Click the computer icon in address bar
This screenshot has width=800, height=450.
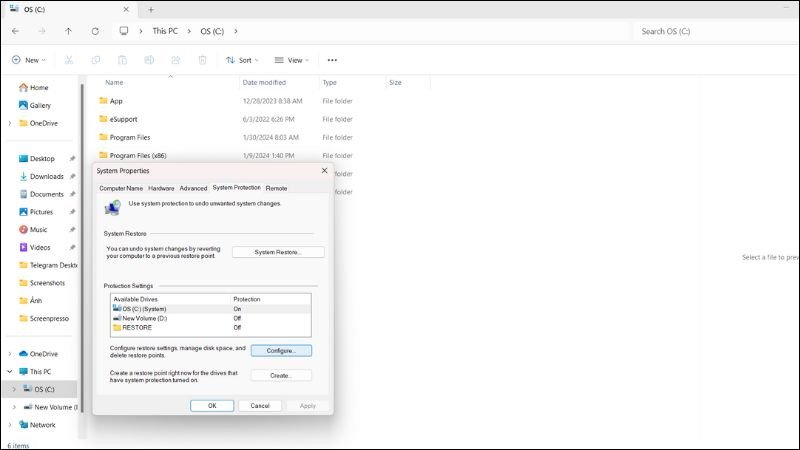(x=124, y=31)
